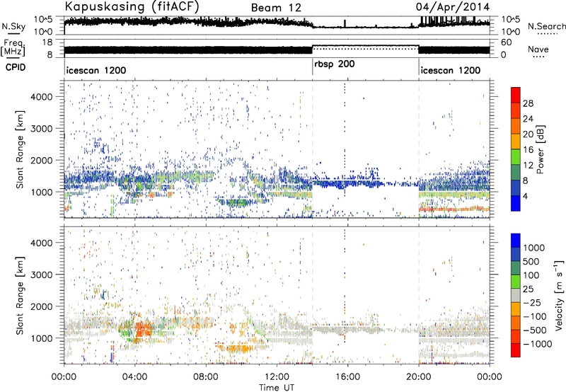Click the red -1000 m/s velocity colorbar segment
This screenshot has height=392, width=566.
pyautogui.click(x=516, y=350)
